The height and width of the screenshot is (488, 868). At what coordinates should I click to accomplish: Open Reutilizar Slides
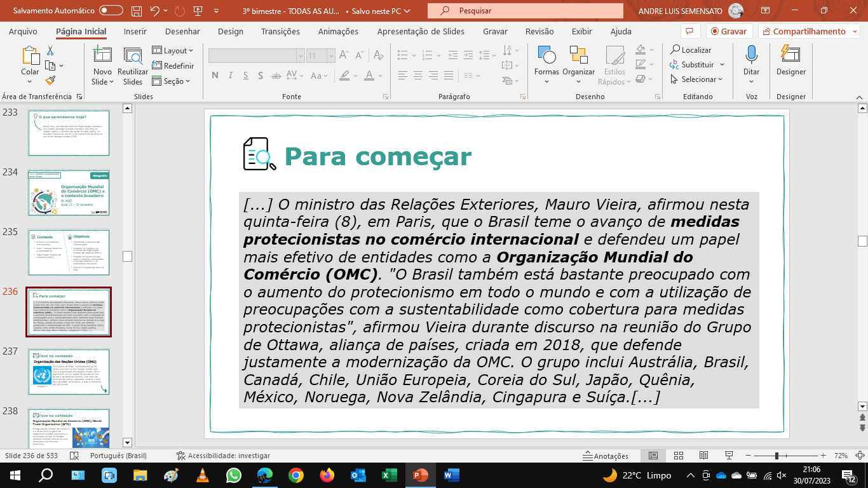pyautogui.click(x=133, y=66)
